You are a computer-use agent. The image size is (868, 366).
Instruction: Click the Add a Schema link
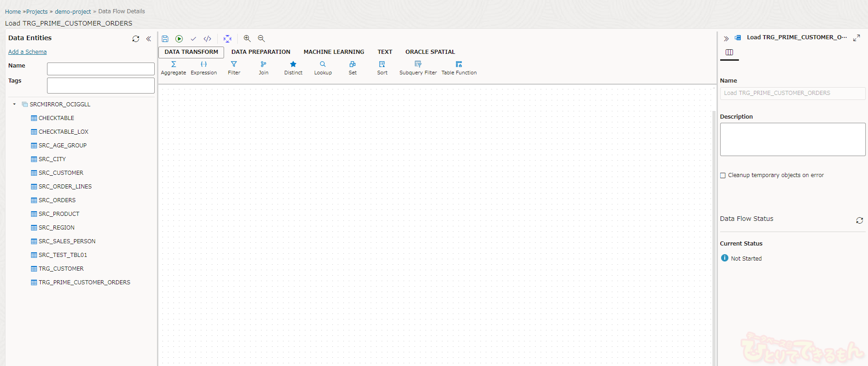pos(27,52)
